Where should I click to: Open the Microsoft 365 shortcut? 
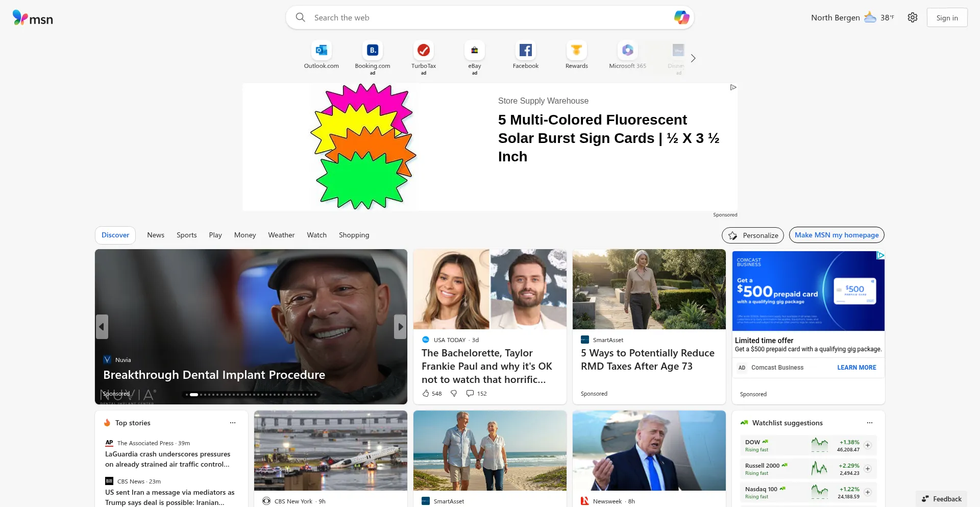[x=628, y=55]
